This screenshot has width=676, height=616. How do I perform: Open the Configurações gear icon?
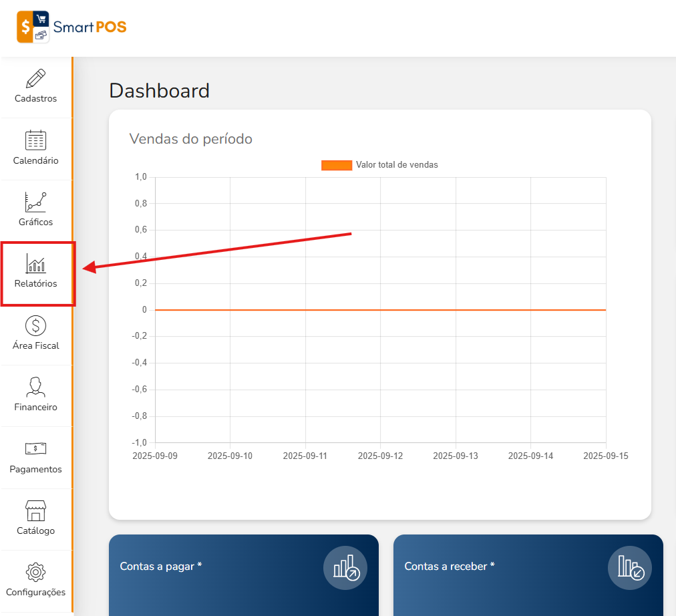pyautogui.click(x=36, y=573)
